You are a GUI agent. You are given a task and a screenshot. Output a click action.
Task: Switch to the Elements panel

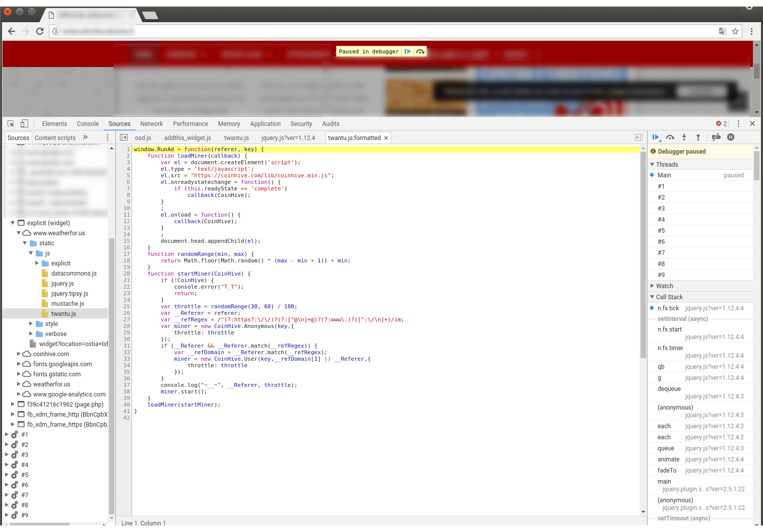point(54,123)
